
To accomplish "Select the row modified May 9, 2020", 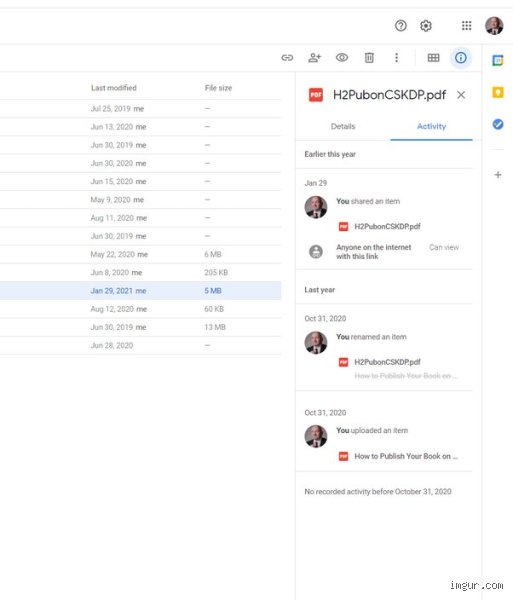I will [x=140, y=200].
